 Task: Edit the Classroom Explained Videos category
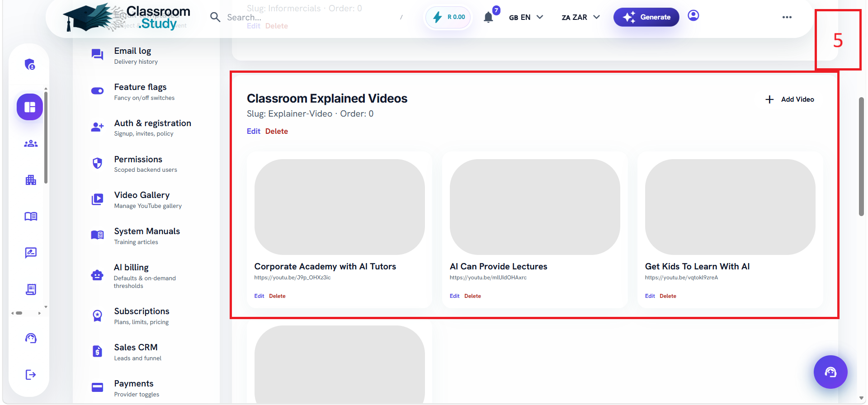(x=254, y=131)
